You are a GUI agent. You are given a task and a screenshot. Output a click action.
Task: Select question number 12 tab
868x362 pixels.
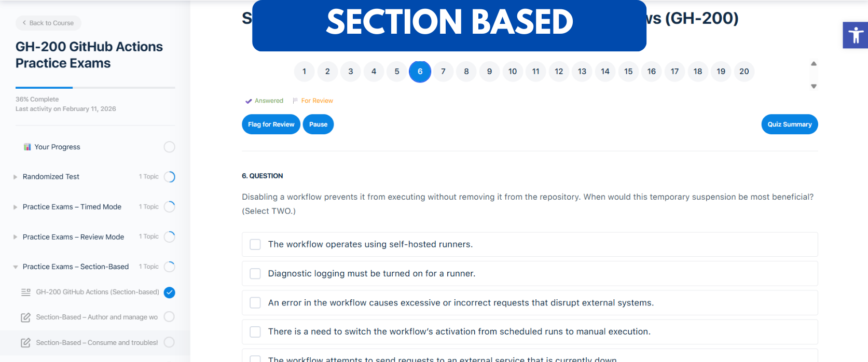pos(559,72)
